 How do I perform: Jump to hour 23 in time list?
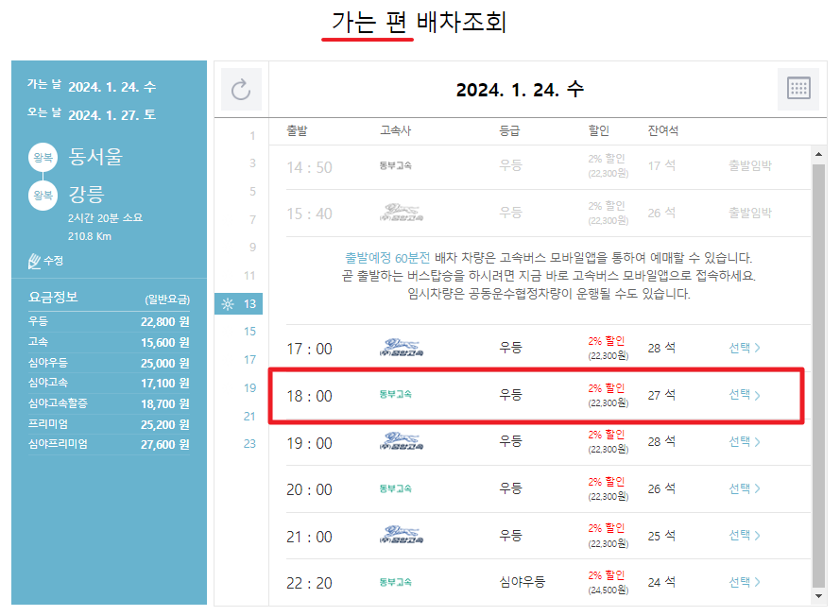click(249, 444)
